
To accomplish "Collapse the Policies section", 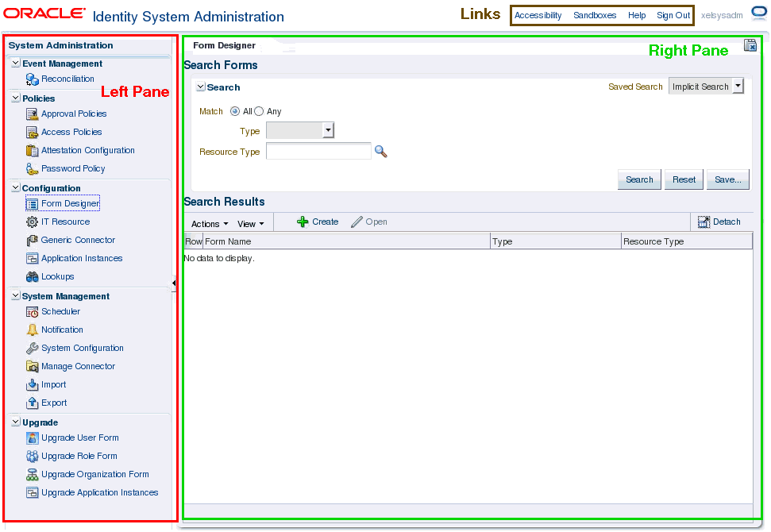I will [16, 98].
